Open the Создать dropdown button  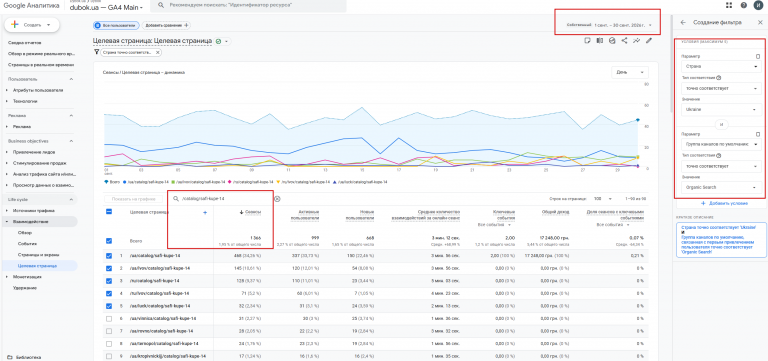[x=31, y=24]
